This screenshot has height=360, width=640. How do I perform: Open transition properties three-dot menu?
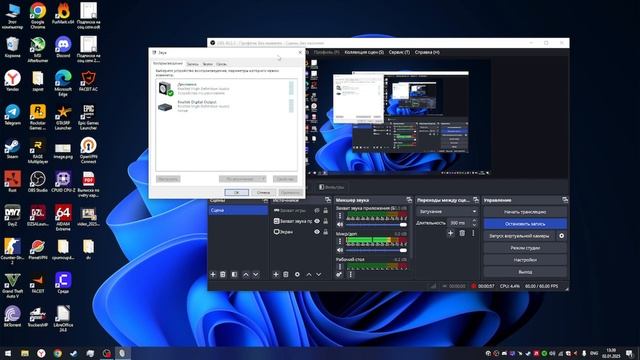pyautogui.click(x=473, y=233)
